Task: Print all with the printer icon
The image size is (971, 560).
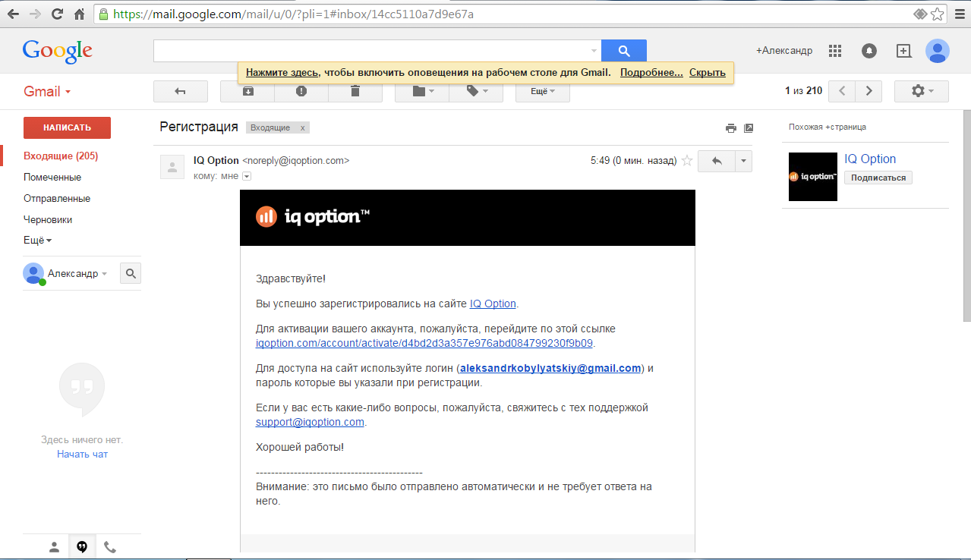Action: tap(731, 127)
